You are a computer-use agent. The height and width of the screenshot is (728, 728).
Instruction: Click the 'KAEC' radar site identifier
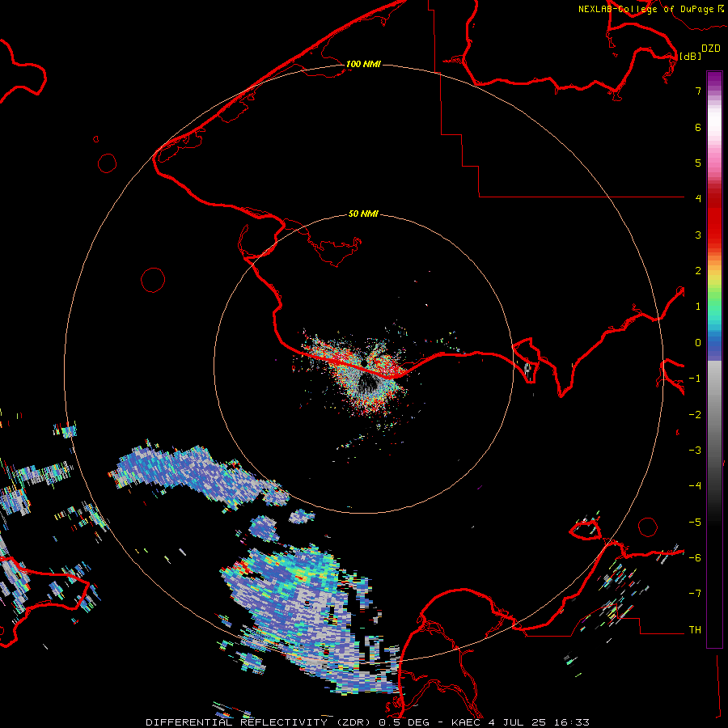[467, 722]
